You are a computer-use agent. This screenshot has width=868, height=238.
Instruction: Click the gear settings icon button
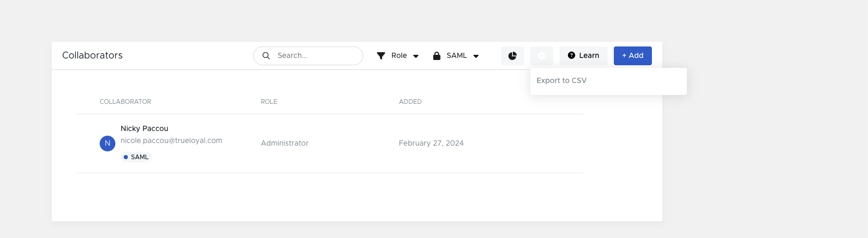click(x=542, y=56)
